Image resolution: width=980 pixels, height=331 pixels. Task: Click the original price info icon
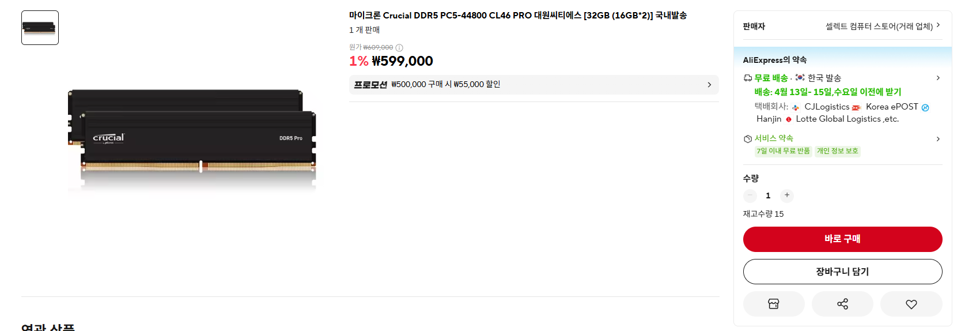point(399,48)
